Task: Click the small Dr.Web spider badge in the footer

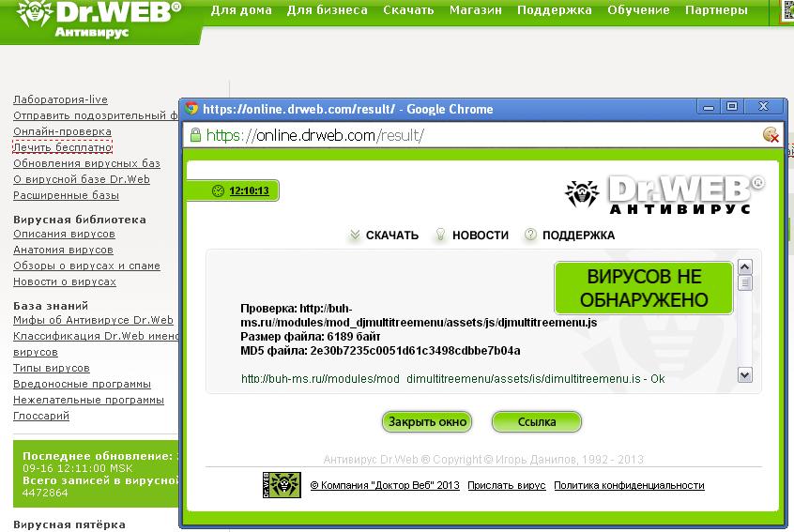Action: point(282,485)
